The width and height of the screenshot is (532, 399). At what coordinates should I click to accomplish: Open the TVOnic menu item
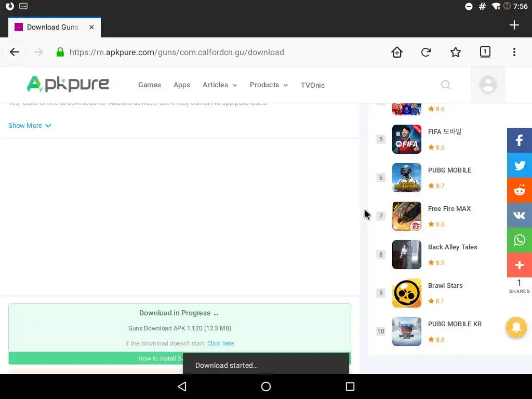[312, 85]
